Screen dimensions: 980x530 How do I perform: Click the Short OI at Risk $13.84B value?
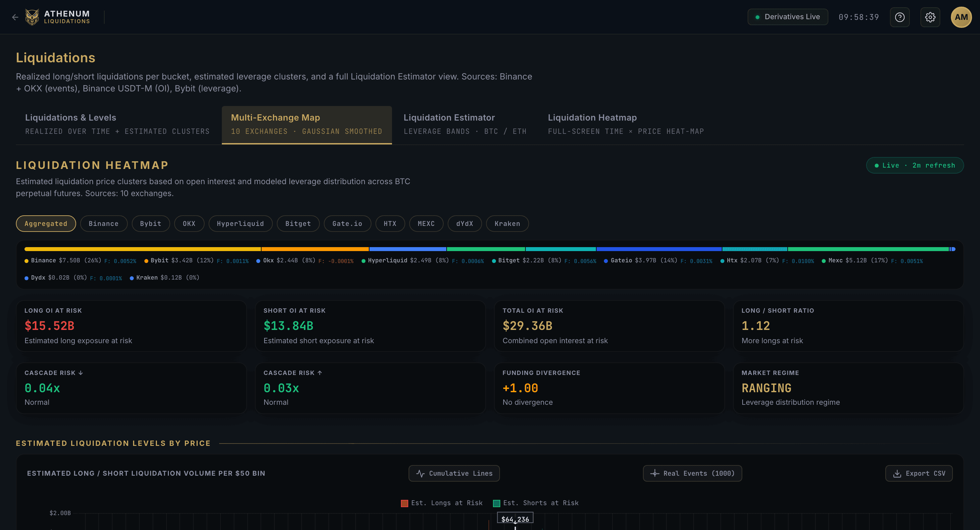coord(288,326)
